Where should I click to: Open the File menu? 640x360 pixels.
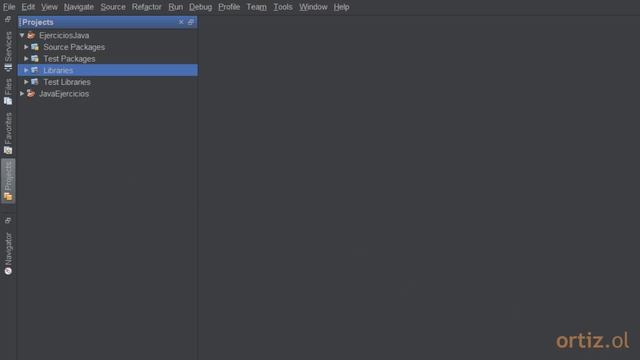click(9, 7)
